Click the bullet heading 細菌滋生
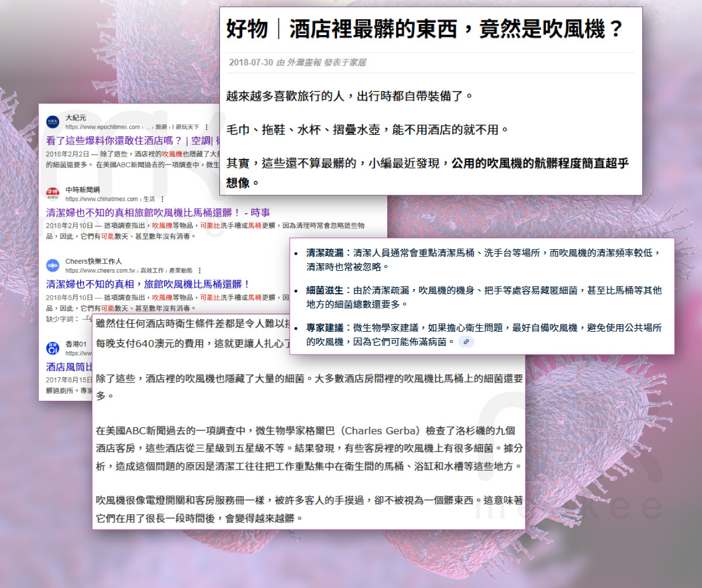The image size is (702, 588). coord(325,291)
